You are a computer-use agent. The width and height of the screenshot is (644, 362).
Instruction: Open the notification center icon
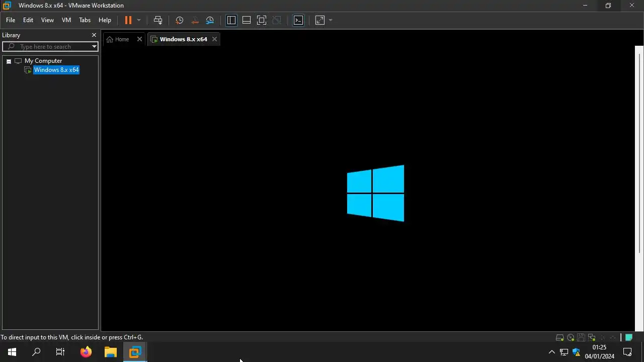(627, 352)
